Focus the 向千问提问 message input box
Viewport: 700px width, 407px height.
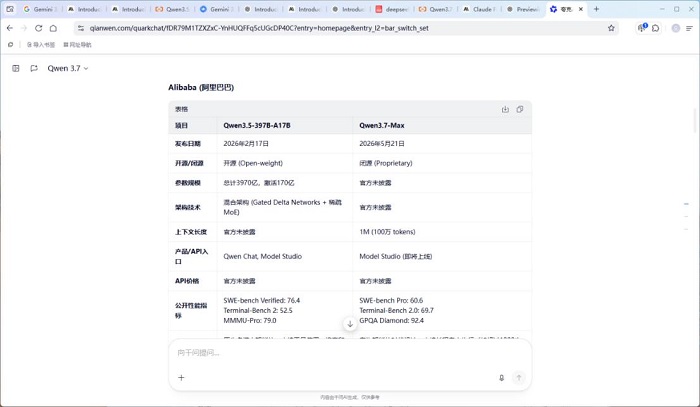point(350,353)
